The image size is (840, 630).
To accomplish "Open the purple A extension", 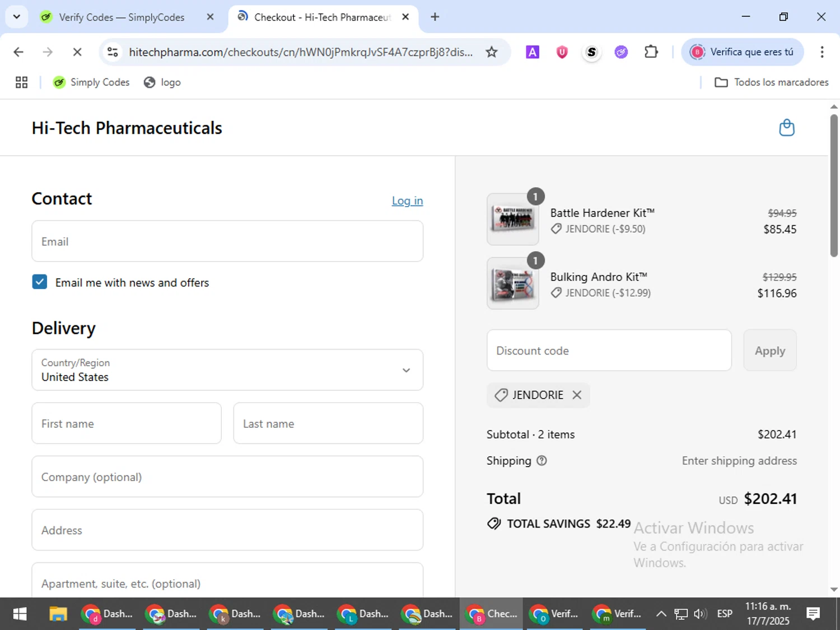I will point(533,52).
